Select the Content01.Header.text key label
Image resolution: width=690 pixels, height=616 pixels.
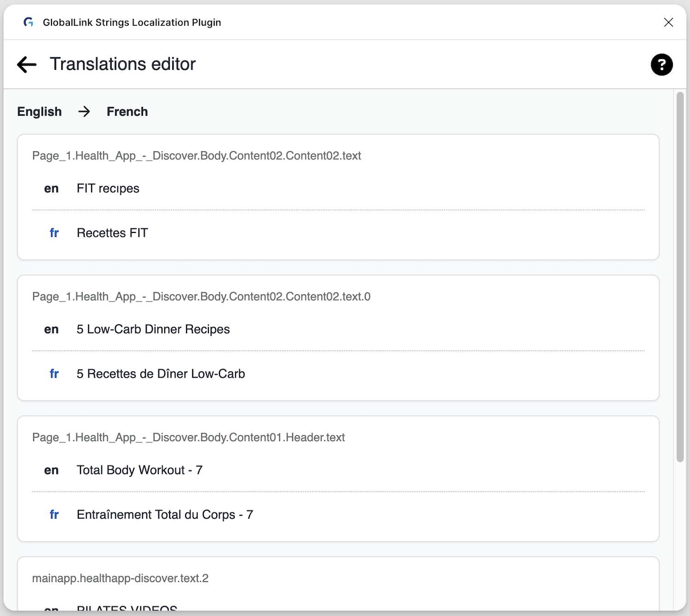point(189,438)
